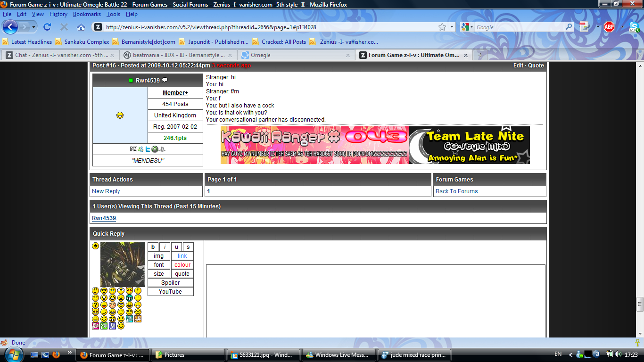Viewport: 644px width, 362px height.
Task: Open Windows Live Messenger taskbar item
Action: click(339, 355)
